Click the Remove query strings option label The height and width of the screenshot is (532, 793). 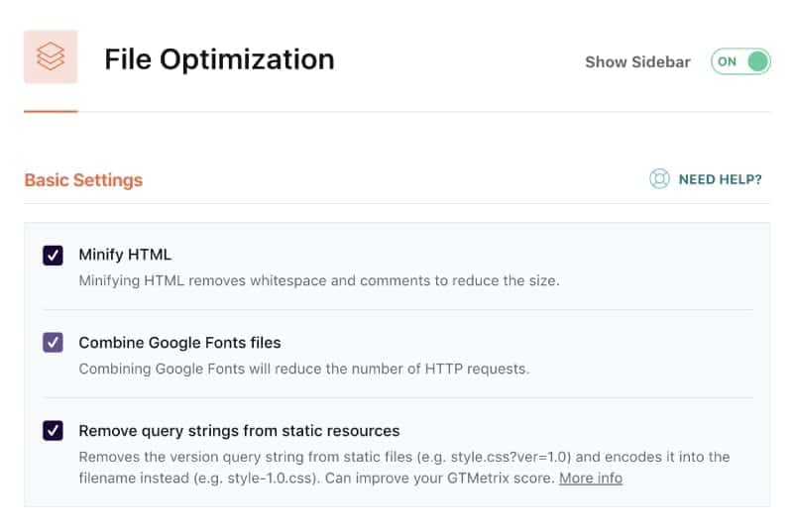tap(239, 431)
